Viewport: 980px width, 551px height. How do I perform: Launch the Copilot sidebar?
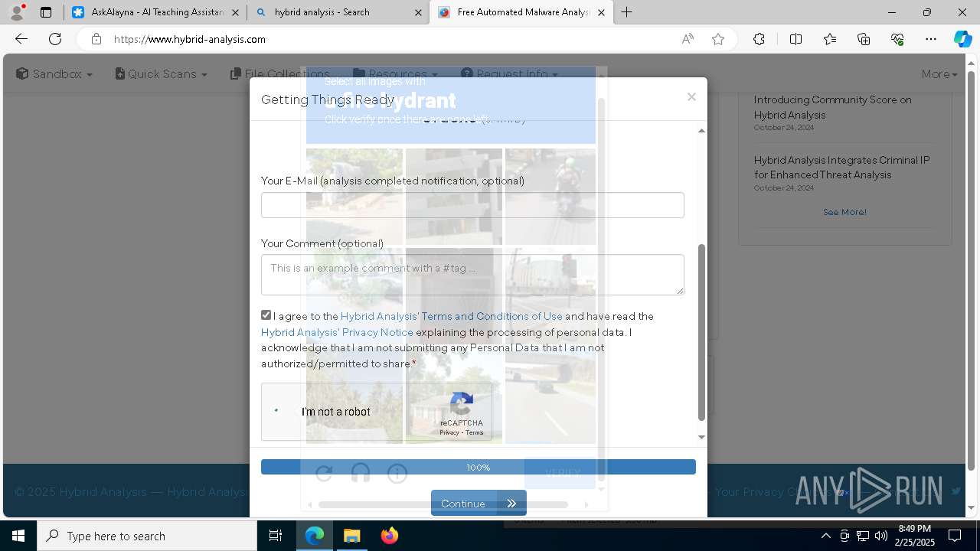coord(962,39)
